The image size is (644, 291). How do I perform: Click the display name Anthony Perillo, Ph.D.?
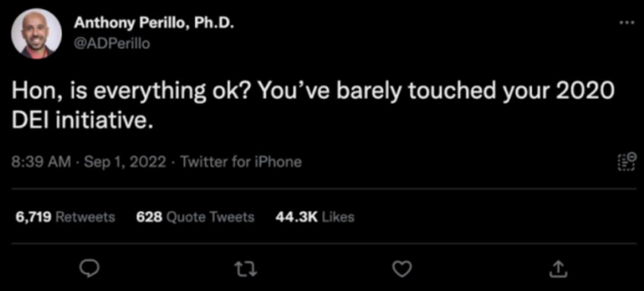(154, 23)
